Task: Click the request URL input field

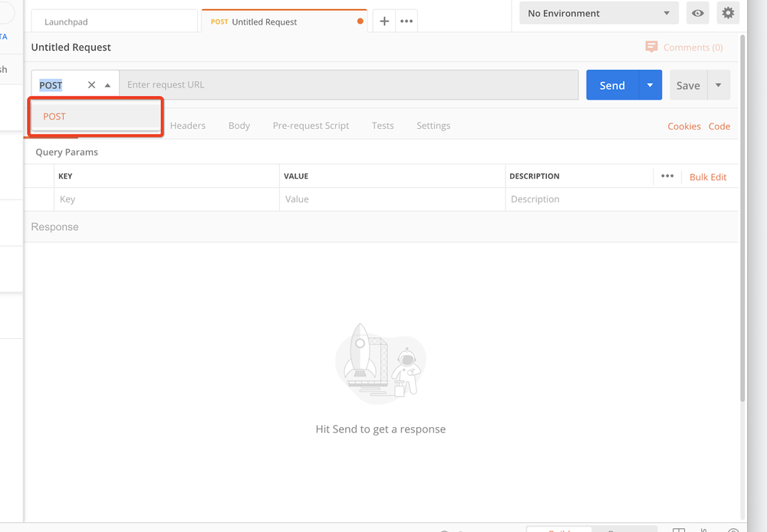Action: tap(349, 84)
